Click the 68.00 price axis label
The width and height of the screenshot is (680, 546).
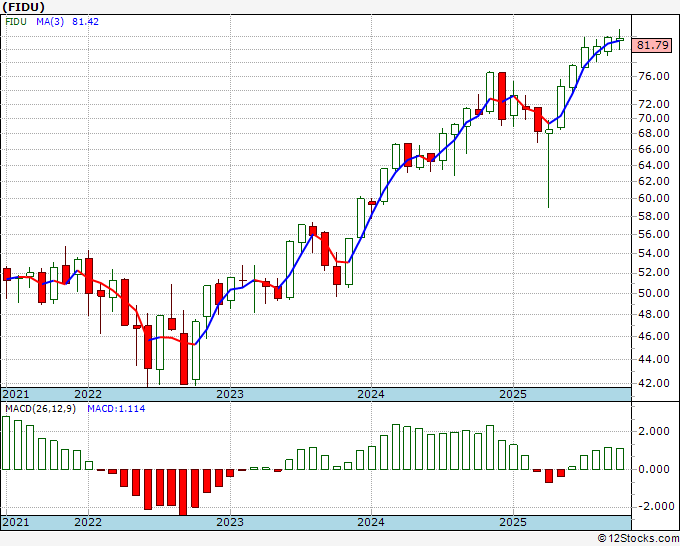pos(654,133)
